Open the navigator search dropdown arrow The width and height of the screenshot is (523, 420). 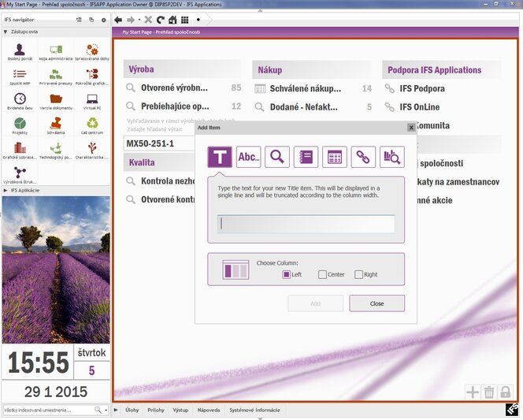(106, 410)
